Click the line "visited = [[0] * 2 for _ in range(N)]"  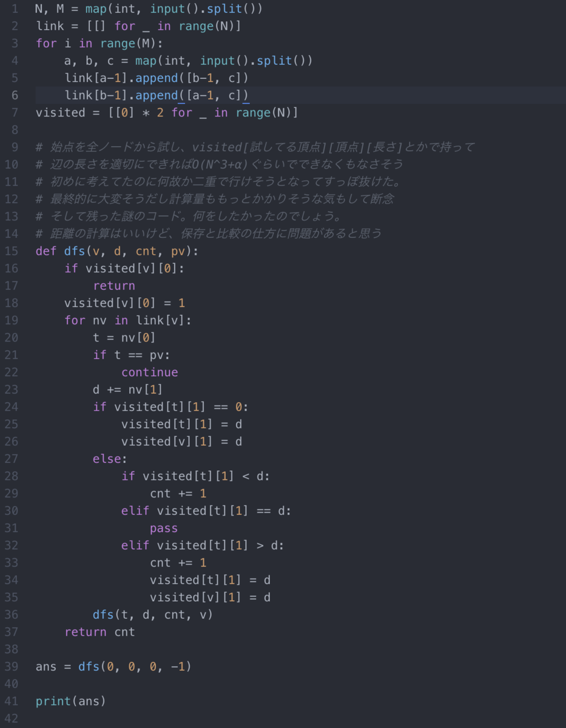point(167,113)
